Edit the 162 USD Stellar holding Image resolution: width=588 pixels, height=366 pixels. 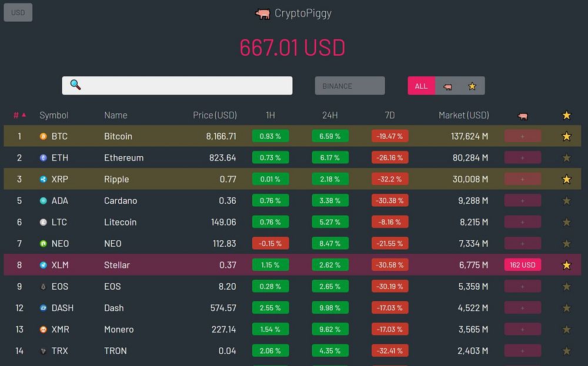click(x=522, y=265)
